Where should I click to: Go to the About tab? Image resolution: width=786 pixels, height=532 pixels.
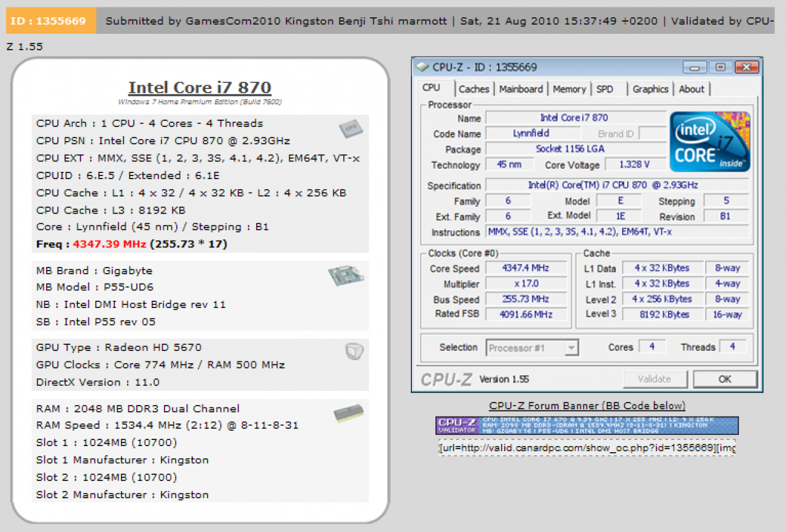pos(691,89)
